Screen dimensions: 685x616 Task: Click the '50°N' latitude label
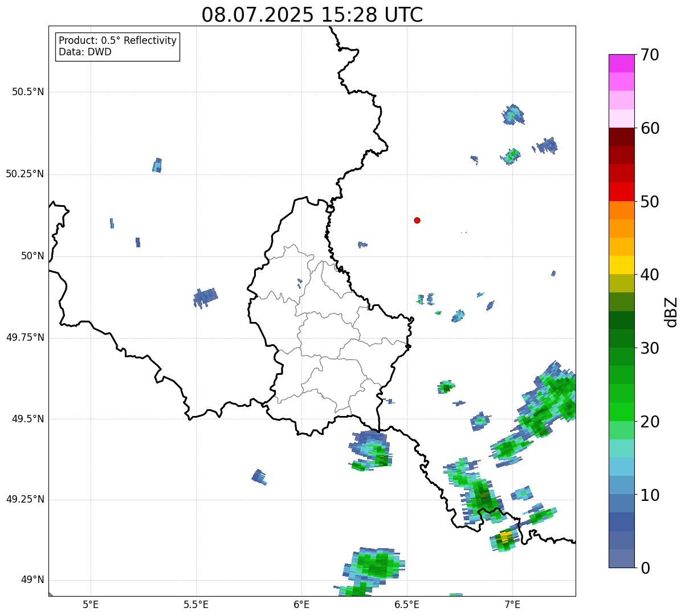point(32,256)
